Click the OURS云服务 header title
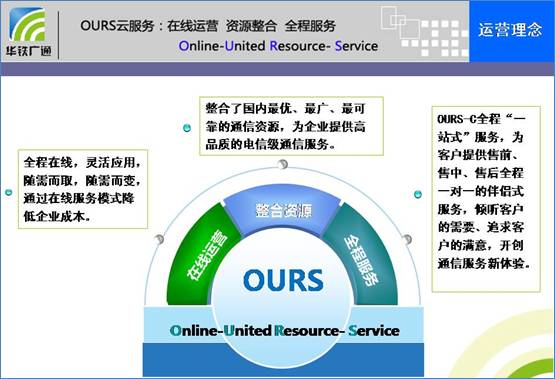Screen dimensions: 555x379 click(208, 26)
